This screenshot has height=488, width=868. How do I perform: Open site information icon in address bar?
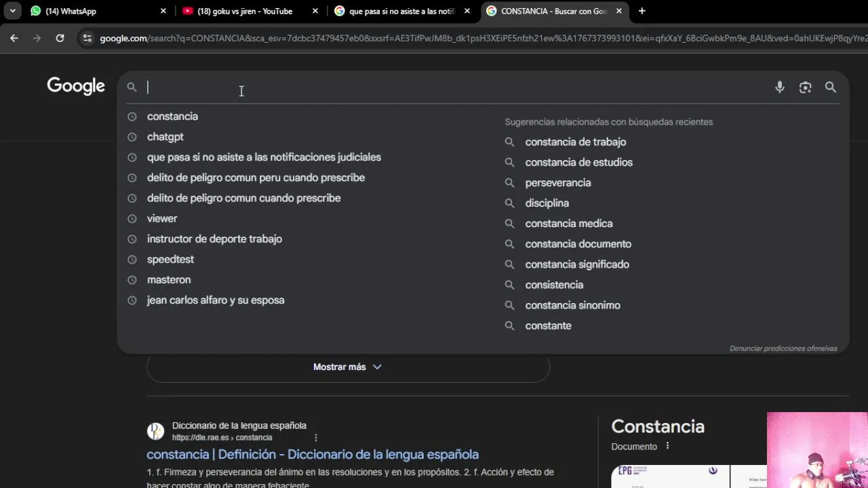coord(87,38)
